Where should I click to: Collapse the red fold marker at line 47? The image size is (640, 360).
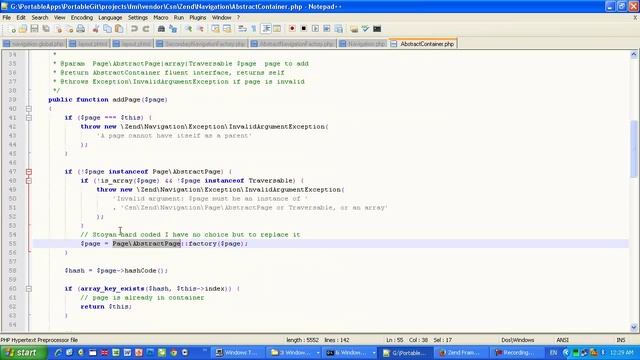[29, 171]
